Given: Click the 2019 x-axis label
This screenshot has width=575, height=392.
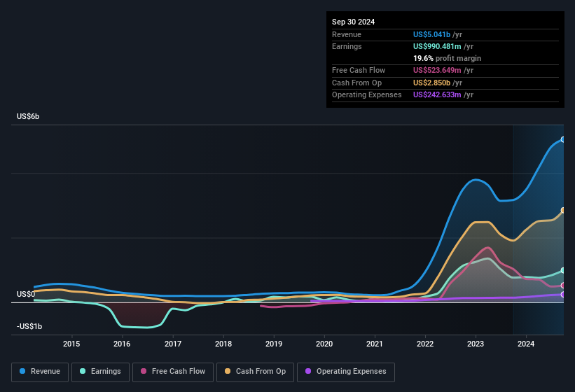Looking at the screenshot, I should 274,344.
